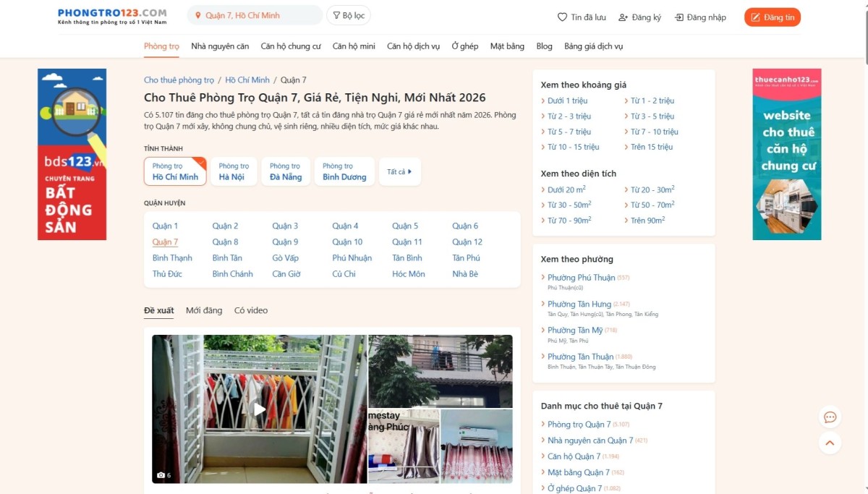Open the Nhà nguyên căn menu
868x494 pixels.
(x=220, y=46)
